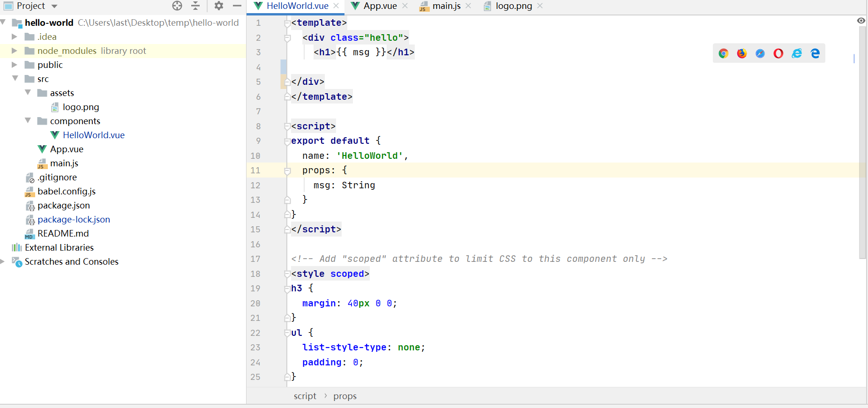This screenshot has width=868, height=408.
Task: Open preview in Edge browser icon
Action: tap(815, 53)
